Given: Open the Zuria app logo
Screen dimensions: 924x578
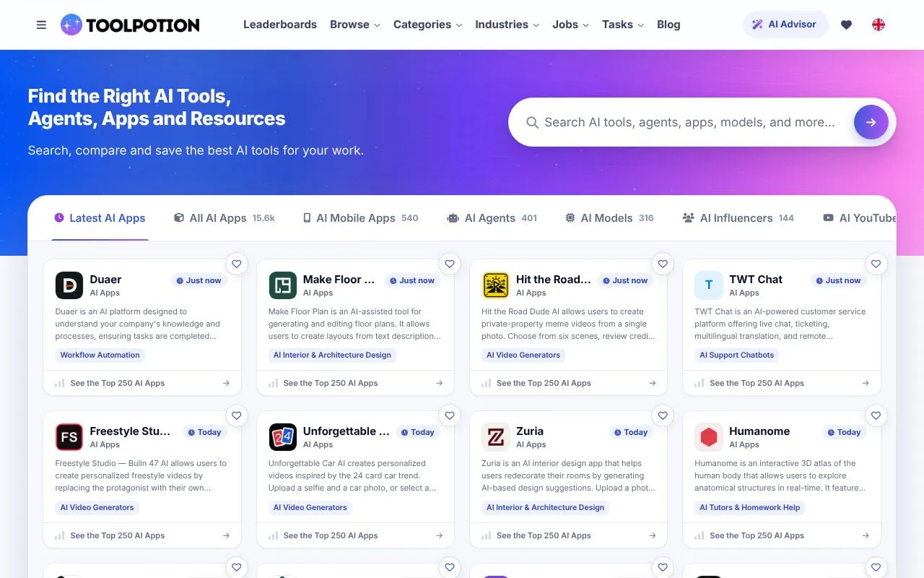Looking at the screenshot, I should (495, 437).
